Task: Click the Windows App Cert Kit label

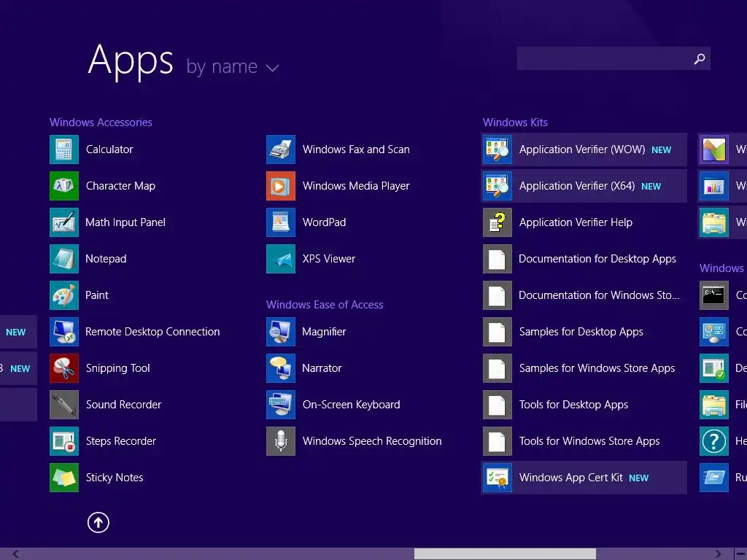Action: click(570, 478)
